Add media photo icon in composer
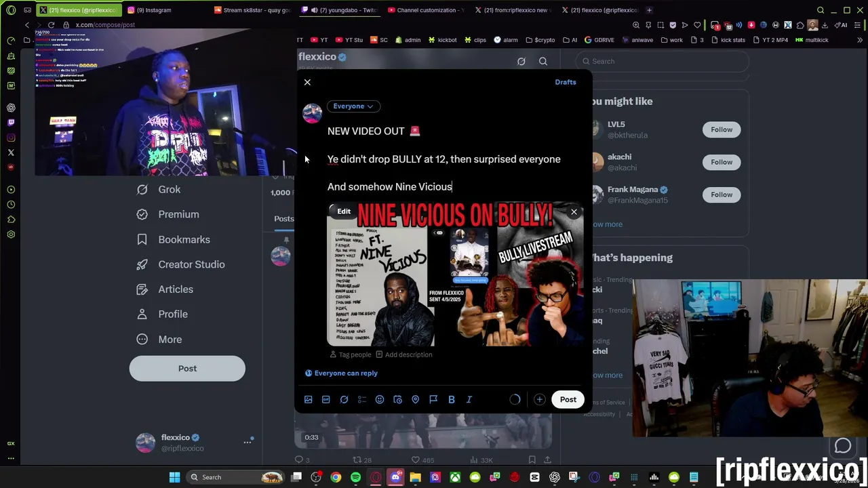Image resolution: width=868 pixels, height=488 pixels. 308,400
